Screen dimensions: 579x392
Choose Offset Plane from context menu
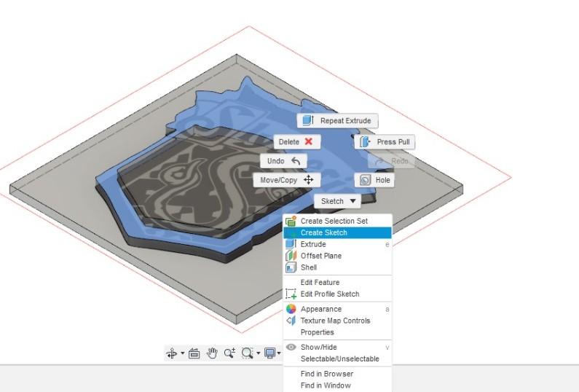coord(337,256)
